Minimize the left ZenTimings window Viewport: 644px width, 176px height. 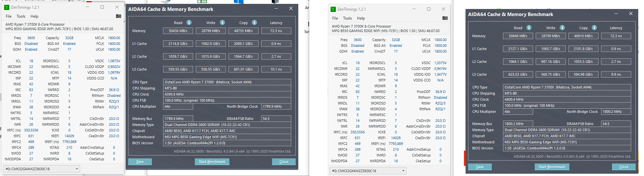[x=87, y=7]
